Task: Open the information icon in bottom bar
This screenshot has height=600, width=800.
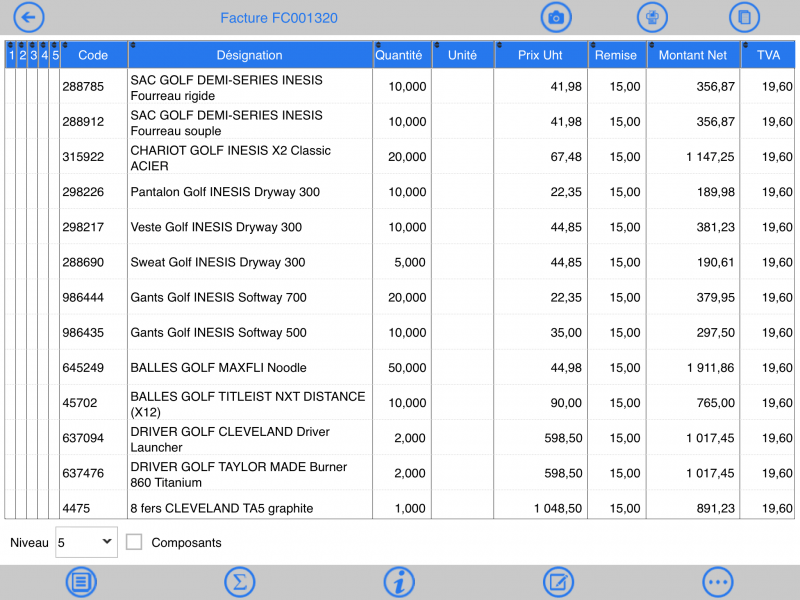Action: [x=399, y=582]
